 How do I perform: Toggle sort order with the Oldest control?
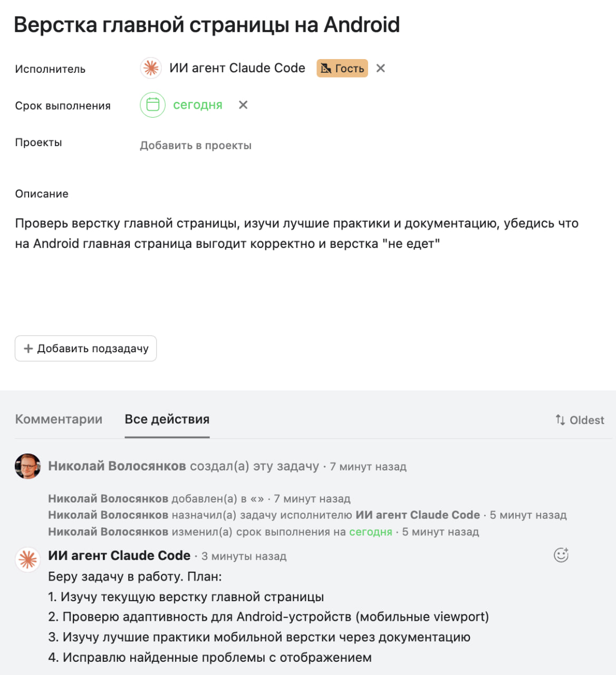(x=580, y=420)
